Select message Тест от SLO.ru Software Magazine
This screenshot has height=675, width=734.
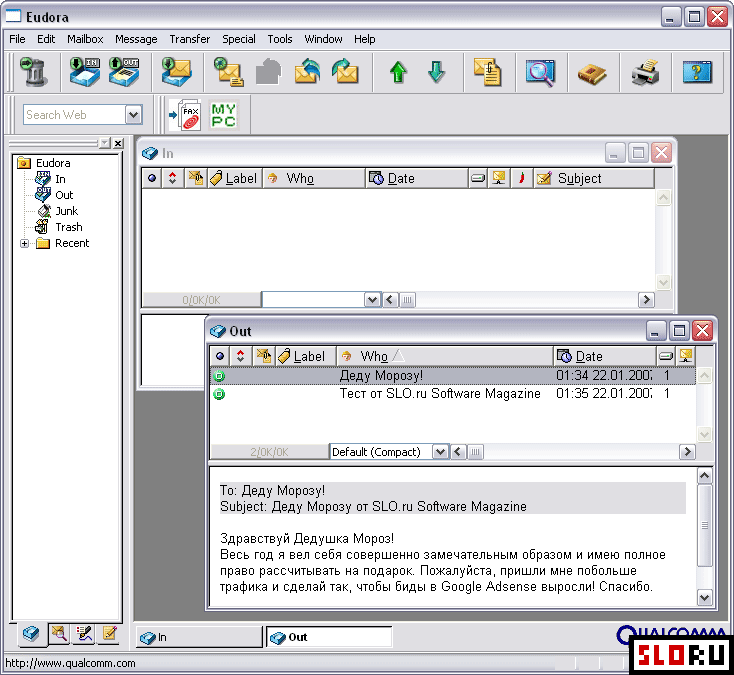pyautogui.click(x=452, y=394)
